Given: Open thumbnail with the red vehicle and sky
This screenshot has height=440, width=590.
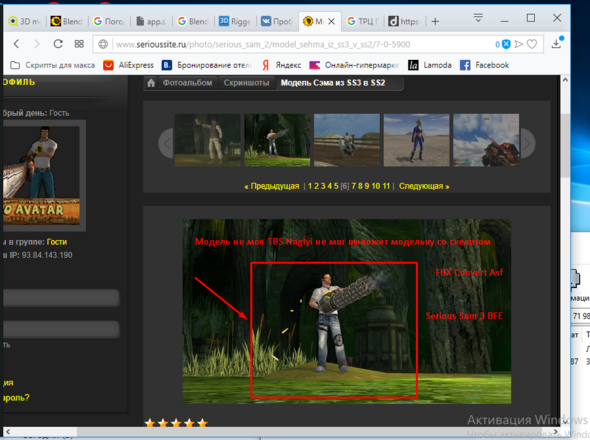Looking at the screenshot, I should point(486,140).
